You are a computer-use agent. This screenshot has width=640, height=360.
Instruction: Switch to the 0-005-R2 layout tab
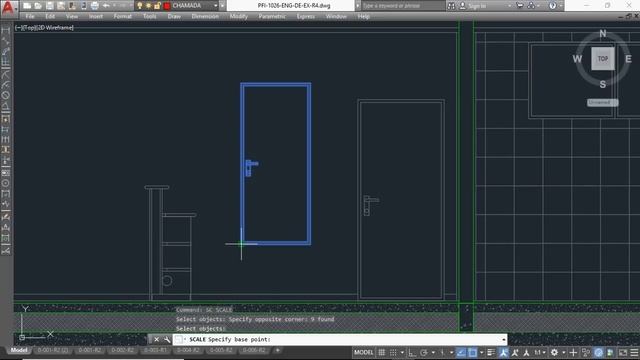pyautogui.click(x=221, y=350)
